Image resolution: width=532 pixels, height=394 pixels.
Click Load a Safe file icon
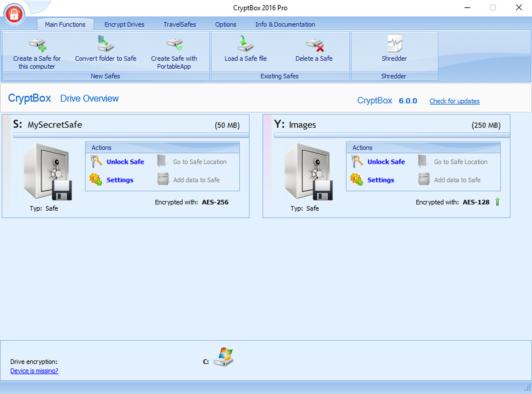245,43
